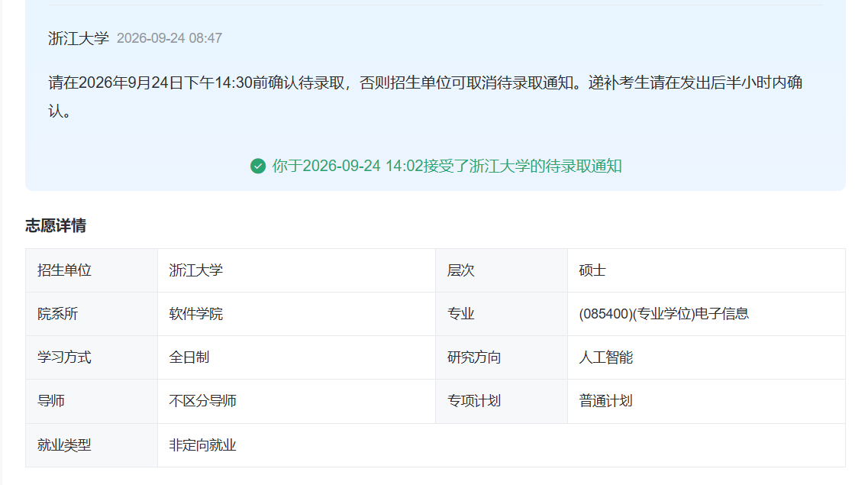
Task: Click the 硕士 value cell
Action: [x=706, y=270]
